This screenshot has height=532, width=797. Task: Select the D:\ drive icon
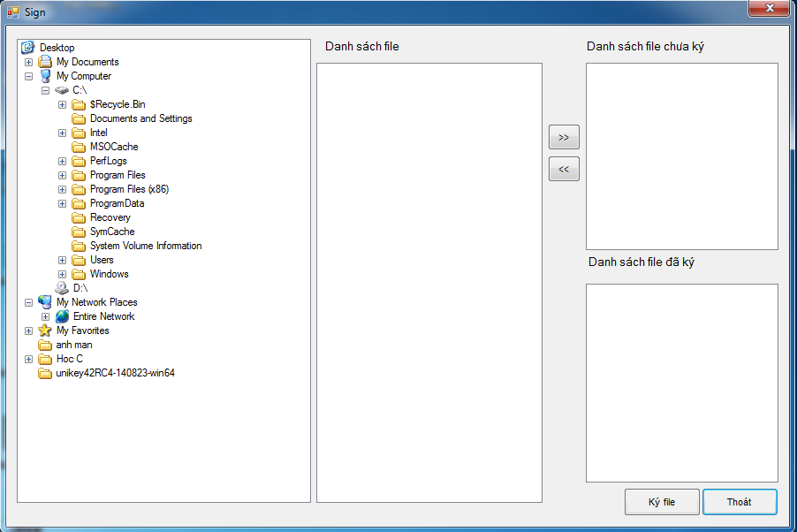(x=62, y=288)
